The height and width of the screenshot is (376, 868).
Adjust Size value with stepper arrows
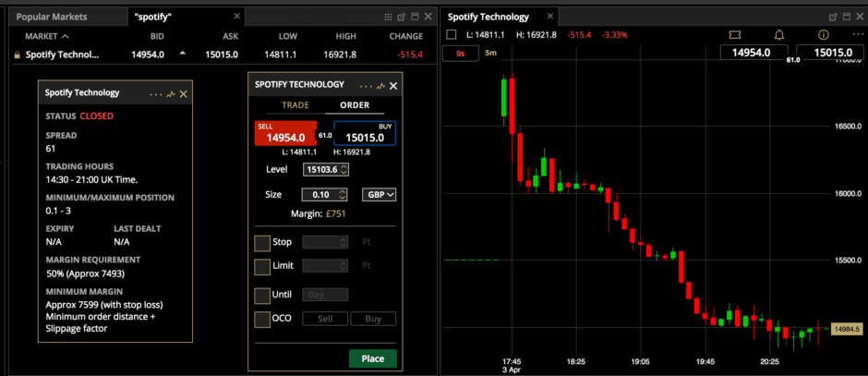point(343,194)
